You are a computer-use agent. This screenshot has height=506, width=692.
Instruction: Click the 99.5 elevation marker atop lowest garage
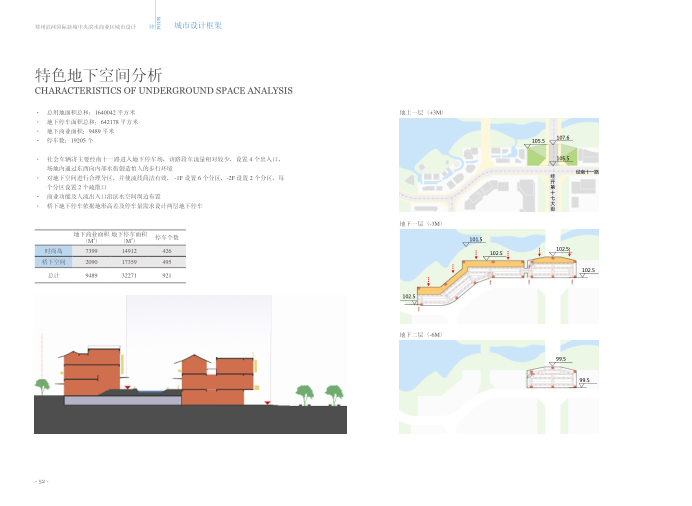coord(553,364)
